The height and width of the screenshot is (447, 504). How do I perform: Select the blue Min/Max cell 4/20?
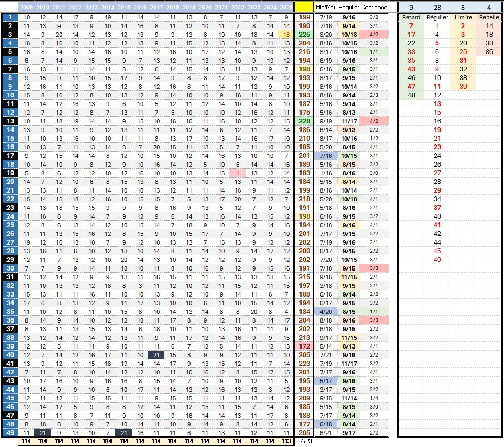tap(326, 312)
